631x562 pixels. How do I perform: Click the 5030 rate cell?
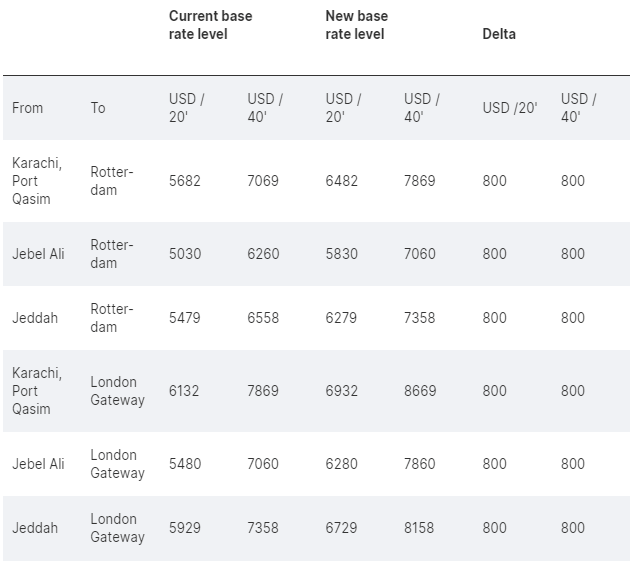185,254
